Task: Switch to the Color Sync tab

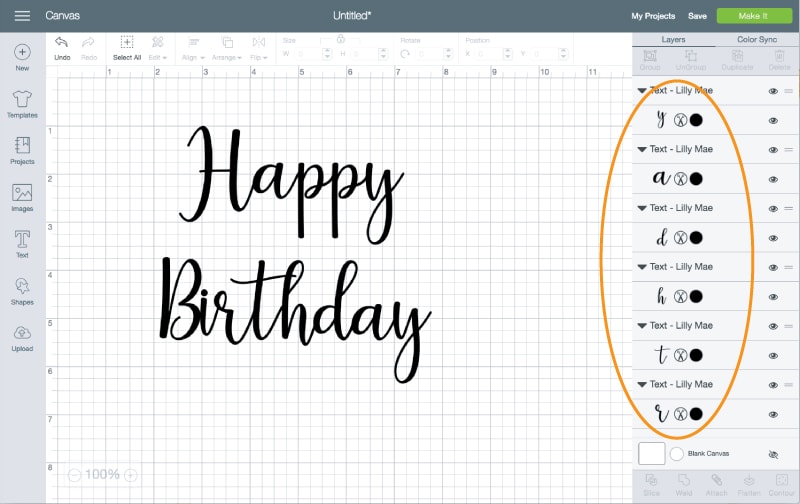Action: pyautogui.click(x=757, y=40)
